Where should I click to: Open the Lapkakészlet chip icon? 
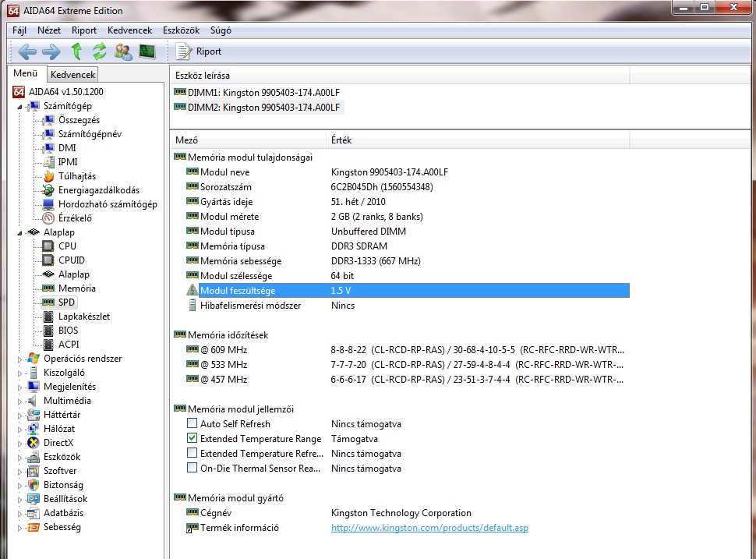48,317
